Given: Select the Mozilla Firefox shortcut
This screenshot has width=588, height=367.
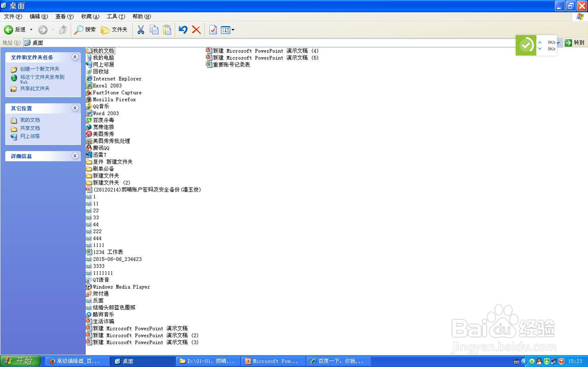Looking at the screenshot, I should point(111,99).
